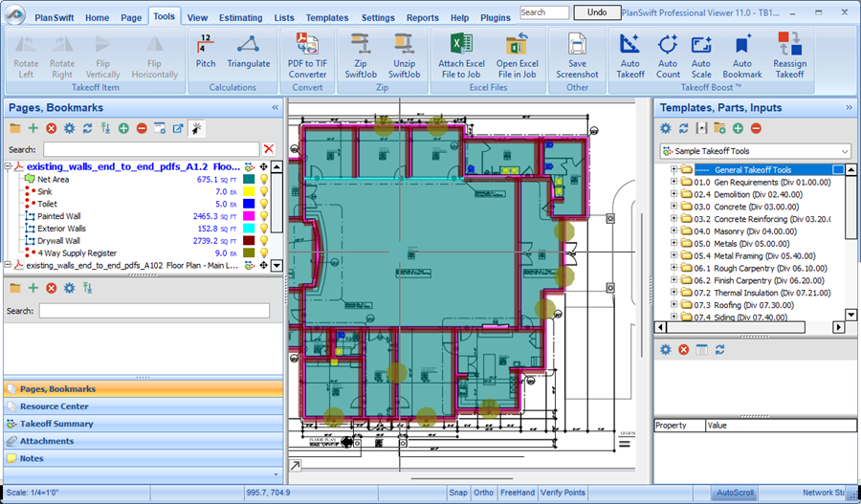The image size is (861, 504).
Task: Click collapse-all red circle minus in Pages toolbar
Action: (x=142, y=128)
